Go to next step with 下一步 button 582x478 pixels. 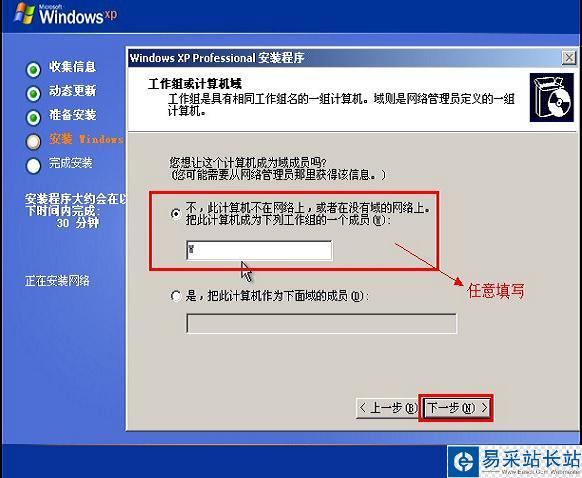457,408
